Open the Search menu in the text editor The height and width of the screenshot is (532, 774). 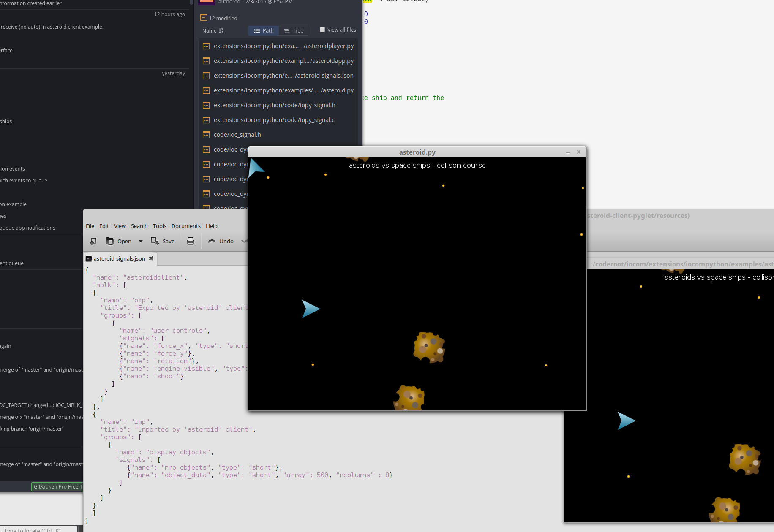[x=139, y=226]
